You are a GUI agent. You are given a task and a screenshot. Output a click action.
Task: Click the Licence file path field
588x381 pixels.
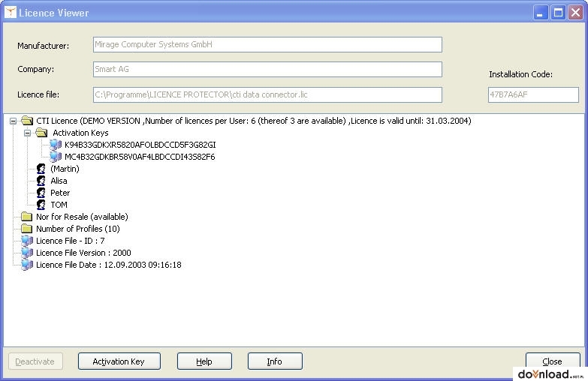[267, 94]
